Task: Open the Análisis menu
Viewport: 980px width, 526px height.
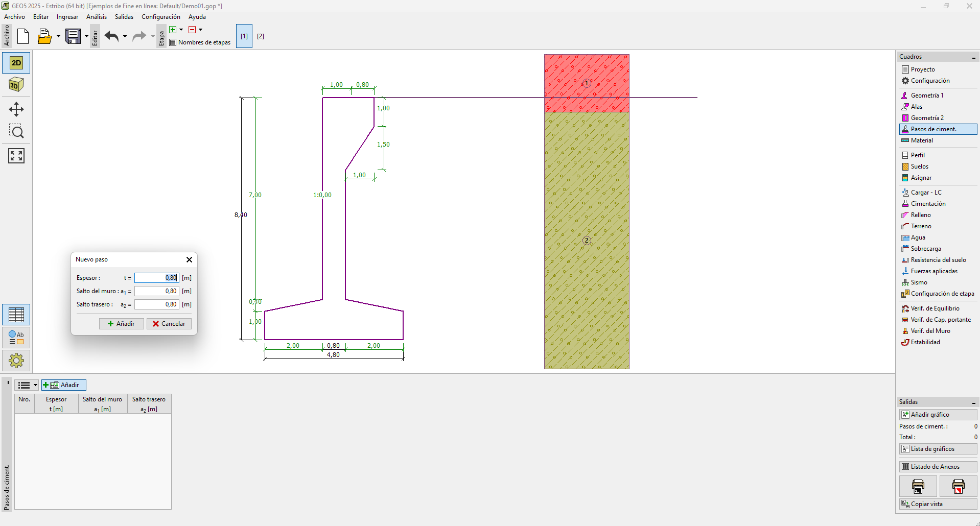Action: [97, 17]
